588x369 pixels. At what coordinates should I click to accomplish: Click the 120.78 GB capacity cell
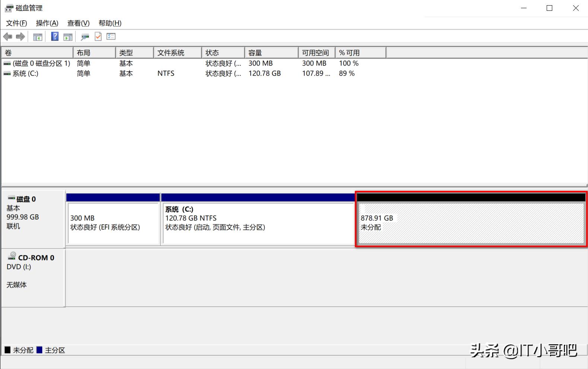pyautogui.click(x=265, y=73)
